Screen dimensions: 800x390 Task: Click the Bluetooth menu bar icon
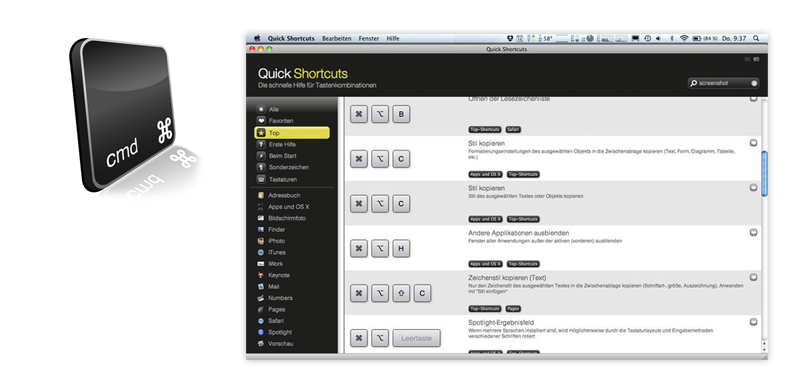[671, 38]
